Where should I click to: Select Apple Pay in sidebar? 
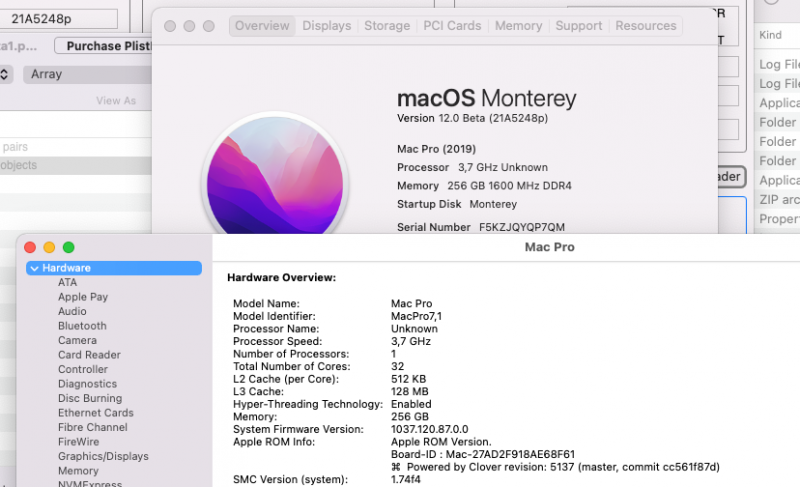click(x=83, y=297)
